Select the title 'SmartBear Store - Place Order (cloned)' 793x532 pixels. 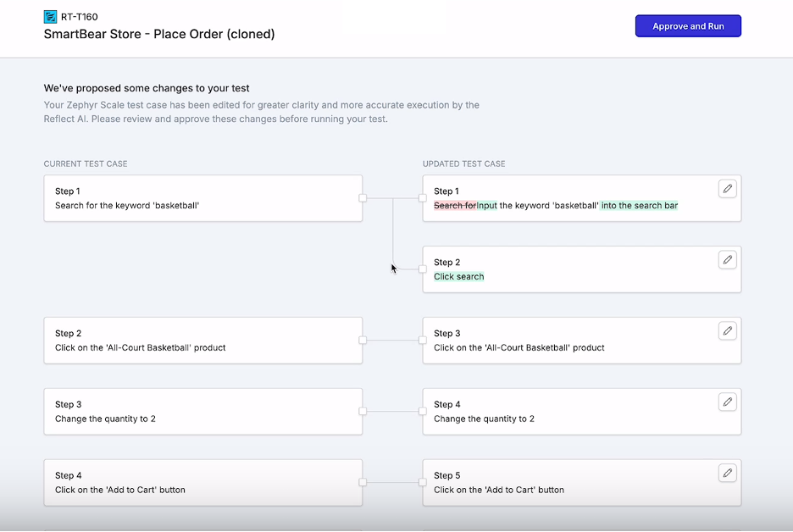click(x=160, y=34)
